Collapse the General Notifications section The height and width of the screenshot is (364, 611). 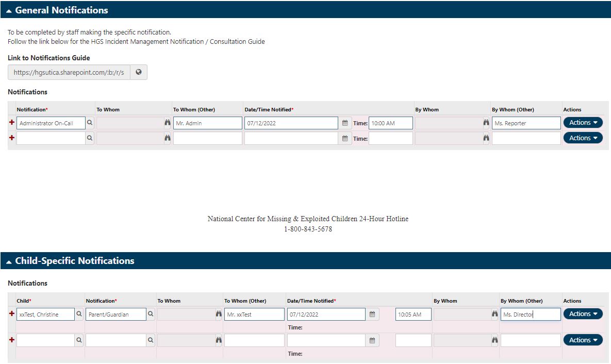pos(9,10)
